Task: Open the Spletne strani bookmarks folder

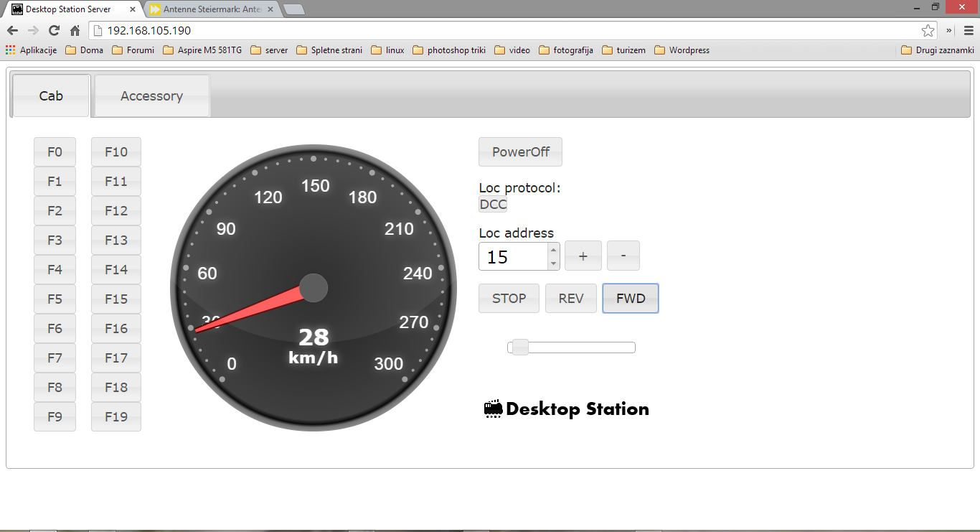Action: click(329, 50)
